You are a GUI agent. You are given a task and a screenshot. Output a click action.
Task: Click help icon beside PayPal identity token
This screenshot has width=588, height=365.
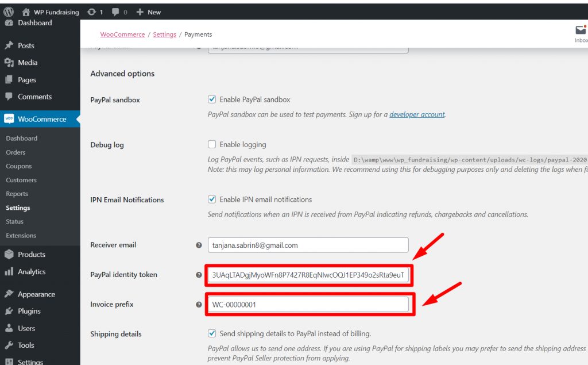pos(199,275)
